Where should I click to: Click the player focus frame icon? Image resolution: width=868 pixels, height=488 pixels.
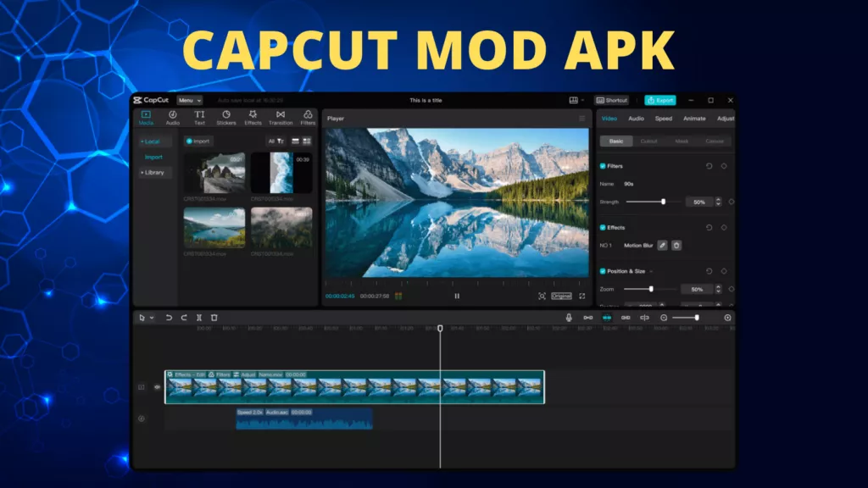pos(542,296)
